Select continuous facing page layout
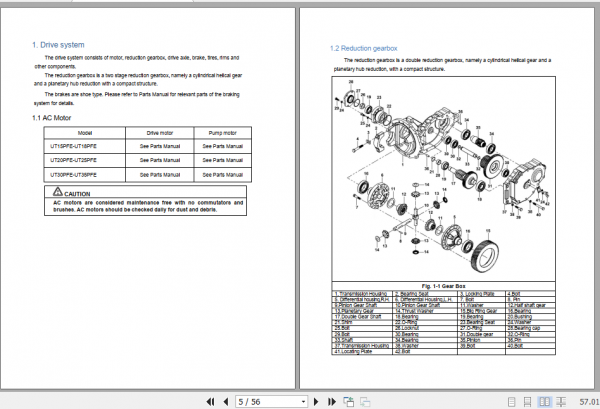Viewport: 600px width, 409px height. (x=561, y=402)
